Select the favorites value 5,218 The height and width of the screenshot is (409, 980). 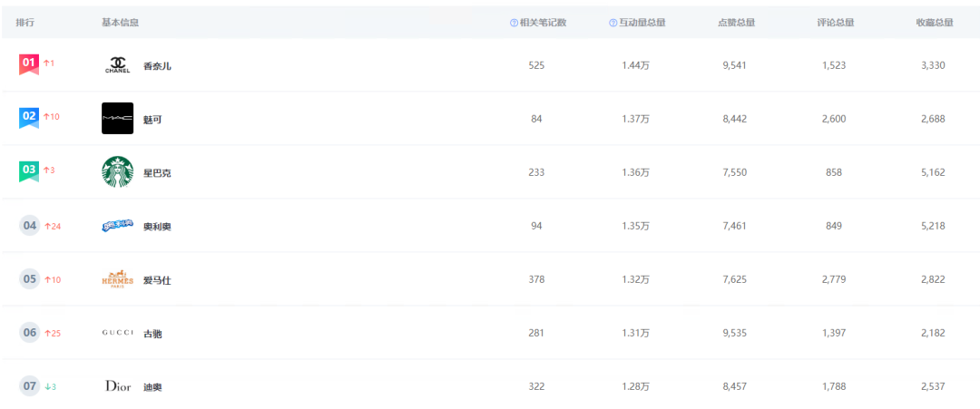[933, 226]
